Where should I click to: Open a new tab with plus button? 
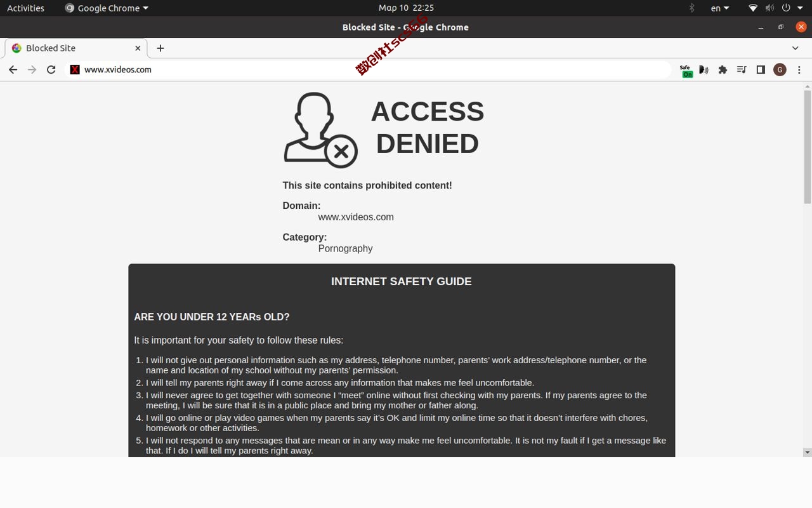tap(160, 48)
